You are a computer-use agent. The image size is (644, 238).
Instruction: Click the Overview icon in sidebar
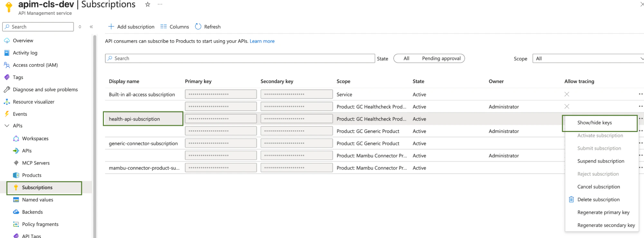7,41
